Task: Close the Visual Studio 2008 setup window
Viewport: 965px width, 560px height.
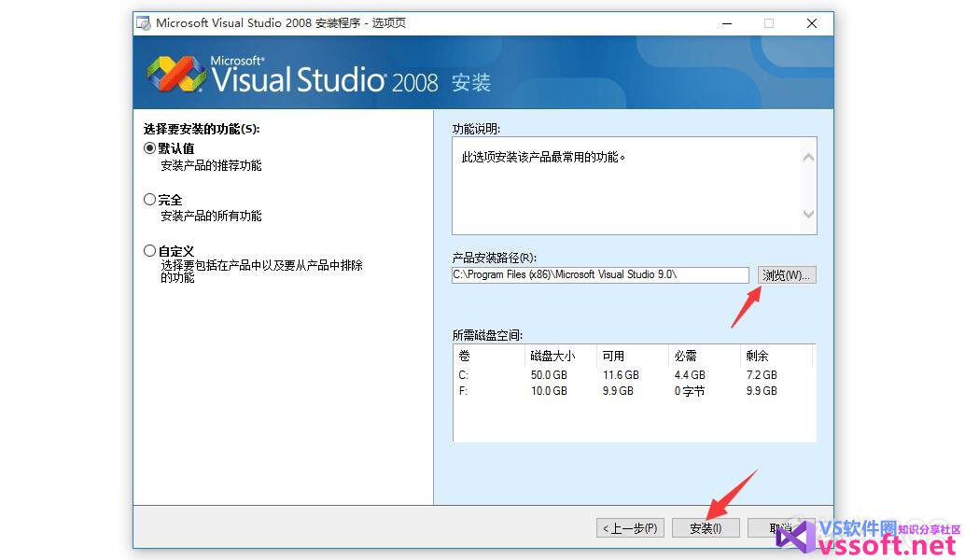Action: click(812, 23)
